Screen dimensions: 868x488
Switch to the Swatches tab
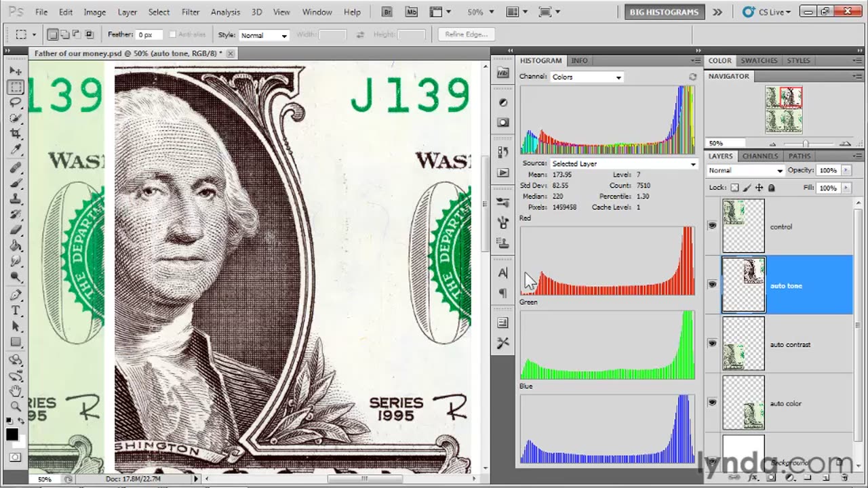[759, 60]
